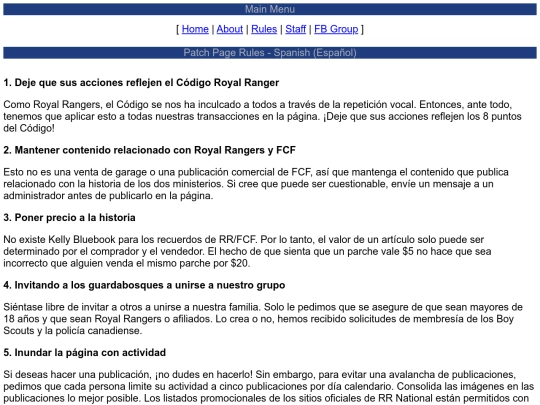
Task: Click heading '5. Inundar la página con actividad'
Action: click(85, 353)
